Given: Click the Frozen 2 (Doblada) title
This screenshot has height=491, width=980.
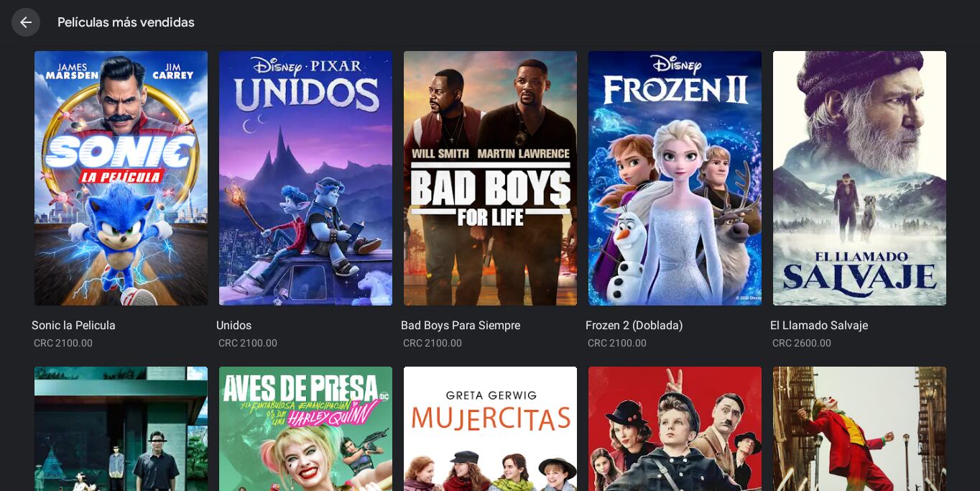Looking at the screenshot, I should click(634, 326).
